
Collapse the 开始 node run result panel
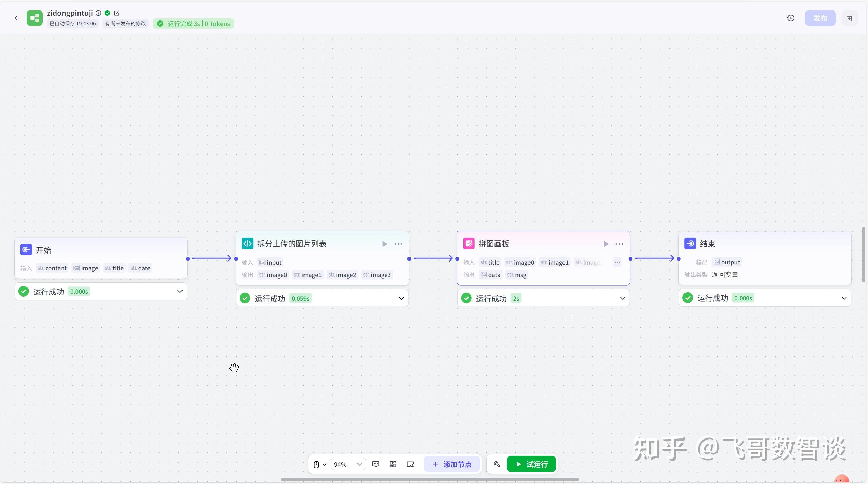[x=180, y=291]
